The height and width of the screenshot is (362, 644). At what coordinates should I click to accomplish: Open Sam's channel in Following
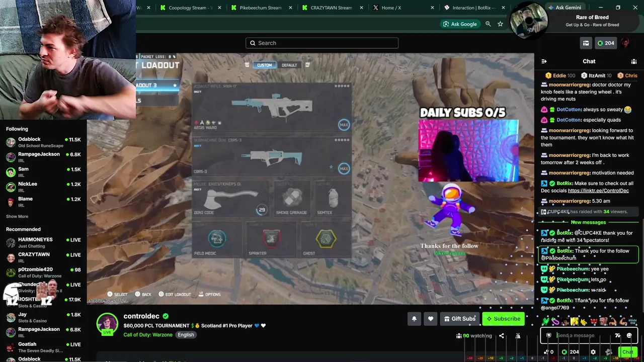pos(43,172)
